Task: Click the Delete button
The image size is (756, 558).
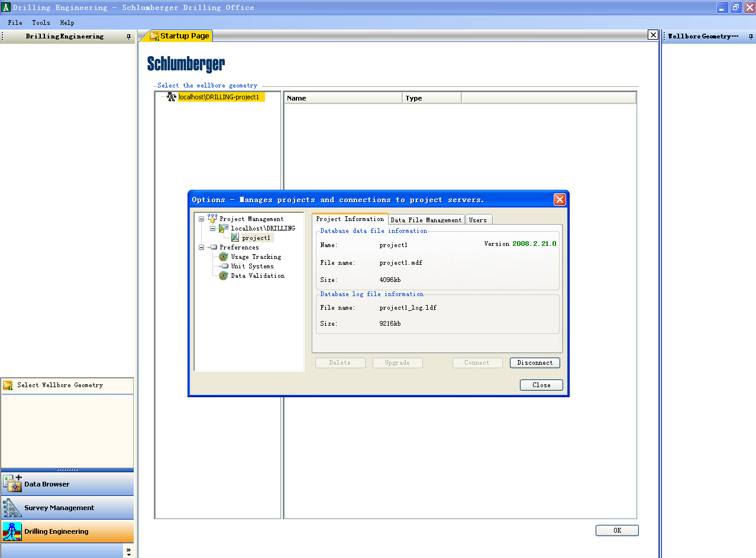Action: point(340,363)
